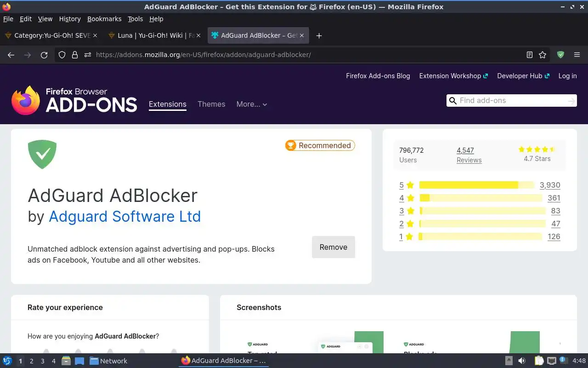Screen dimensions: 588x368
Task: Open the permissions icon beside the padlock
Action: [87, 55]
